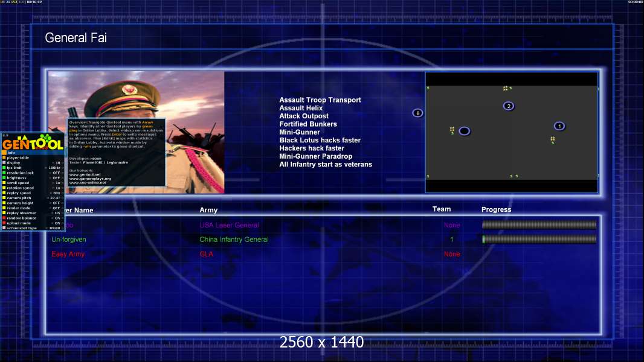The height and width of the screenshot is (362, 644).
Task: Select the info menu entry
Action: tap(33, 153)
